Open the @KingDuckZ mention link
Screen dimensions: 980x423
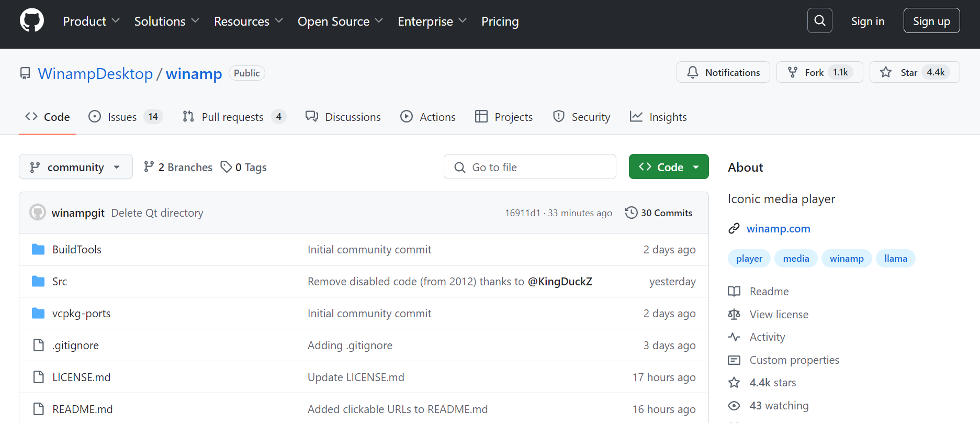pos(560,282)
